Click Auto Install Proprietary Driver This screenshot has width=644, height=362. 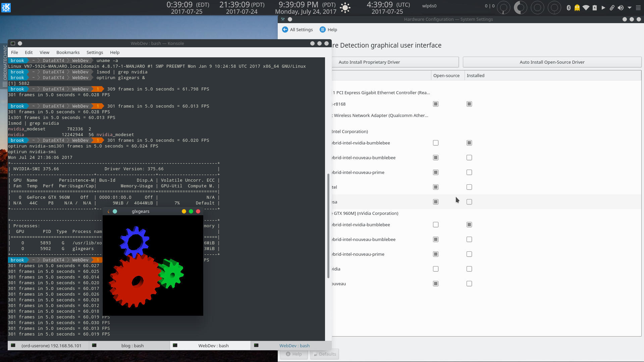(x=395, y=62)
